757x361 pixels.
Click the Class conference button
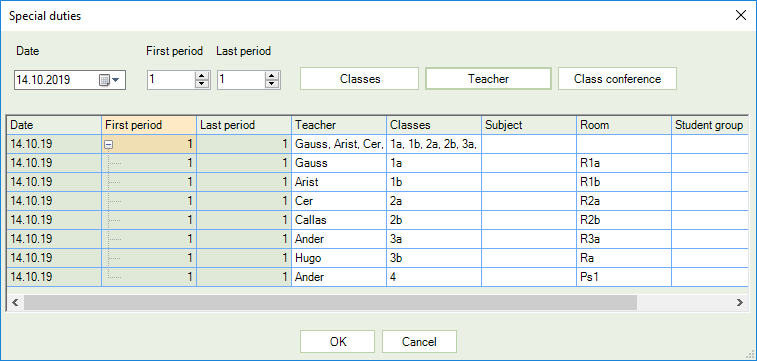click(617, 79)
